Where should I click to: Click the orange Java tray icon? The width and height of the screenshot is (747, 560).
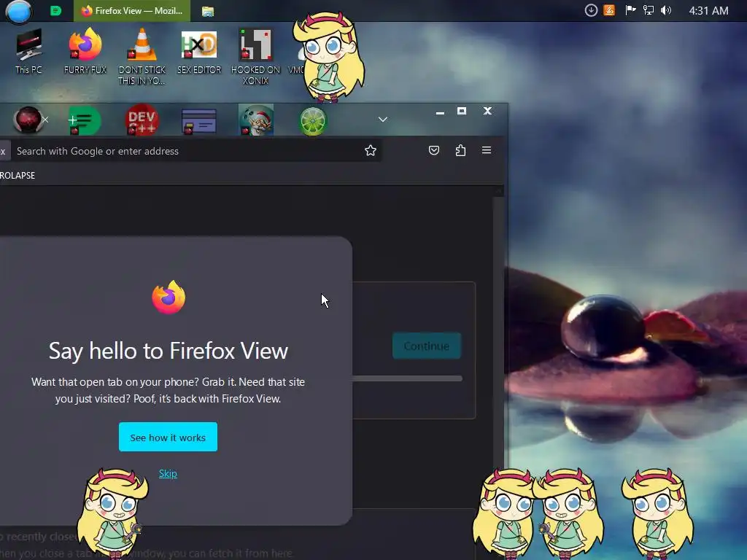609,10
